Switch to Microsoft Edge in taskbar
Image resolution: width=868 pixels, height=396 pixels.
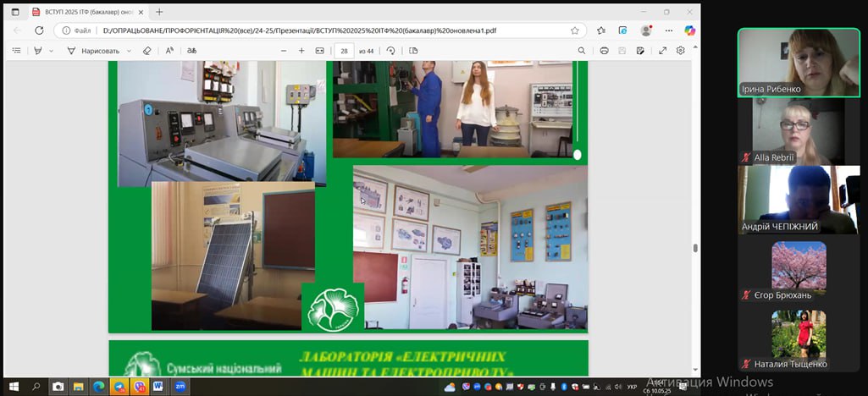coord(98,386)
